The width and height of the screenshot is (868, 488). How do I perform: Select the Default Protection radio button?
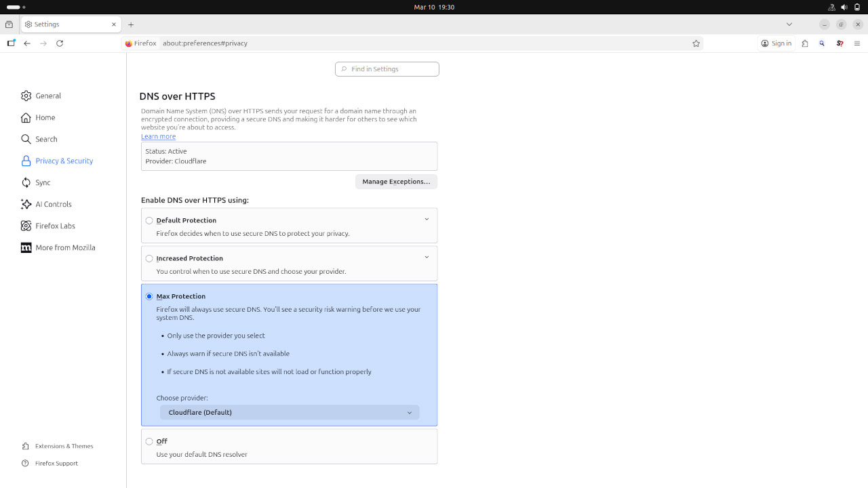point(149,220)
